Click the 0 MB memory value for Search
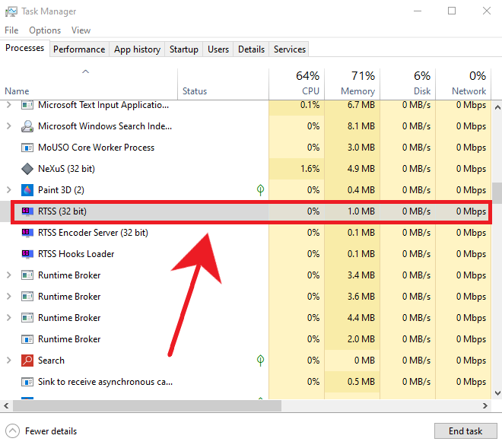The height and width of the screenshot is (448, 502). [x=364, y=361]
